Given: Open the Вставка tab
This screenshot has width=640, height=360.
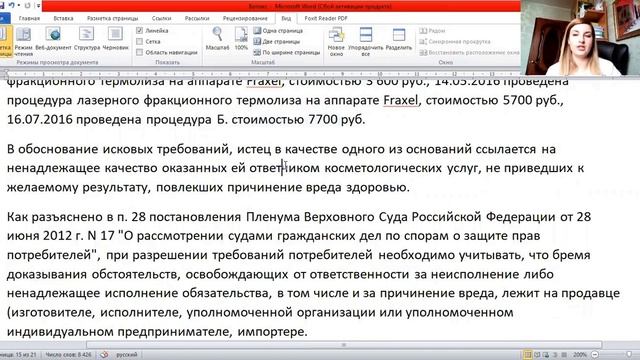Looking at the screenshot, I should click(x=63, y=18).
